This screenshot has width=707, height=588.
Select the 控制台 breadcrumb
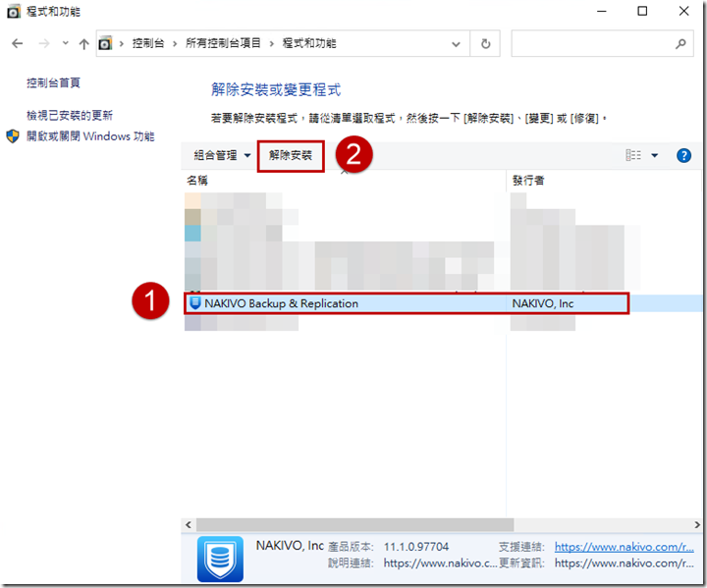(148, 44)
